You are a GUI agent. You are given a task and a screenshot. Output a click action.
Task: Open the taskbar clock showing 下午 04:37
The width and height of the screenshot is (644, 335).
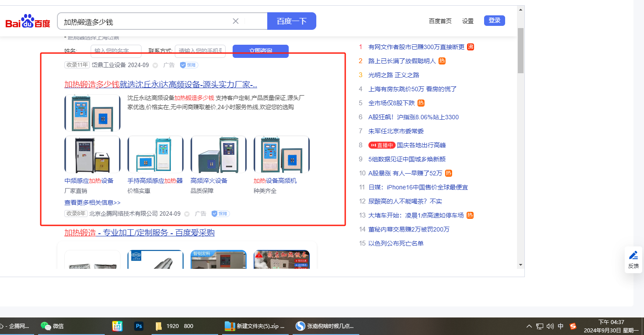click(x=612, y=326)
